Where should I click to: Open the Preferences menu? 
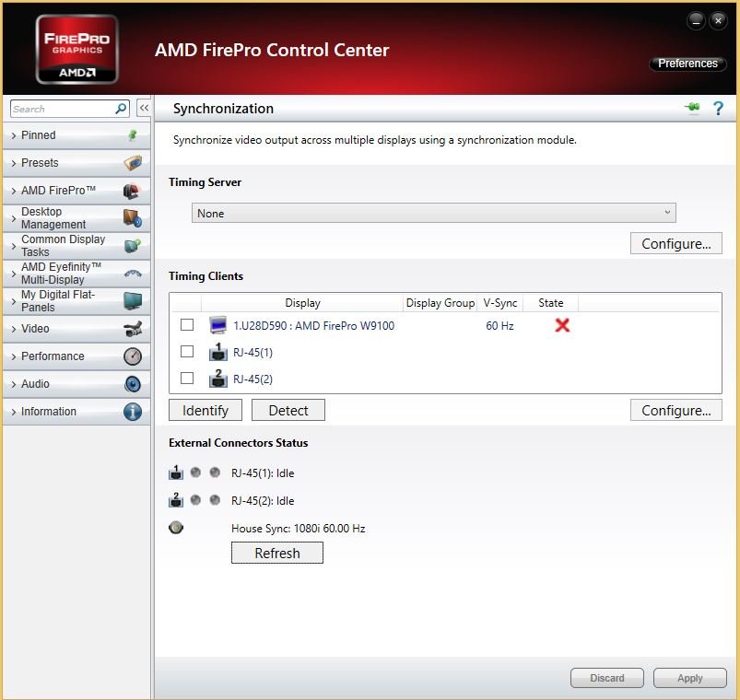pos(687,64)
